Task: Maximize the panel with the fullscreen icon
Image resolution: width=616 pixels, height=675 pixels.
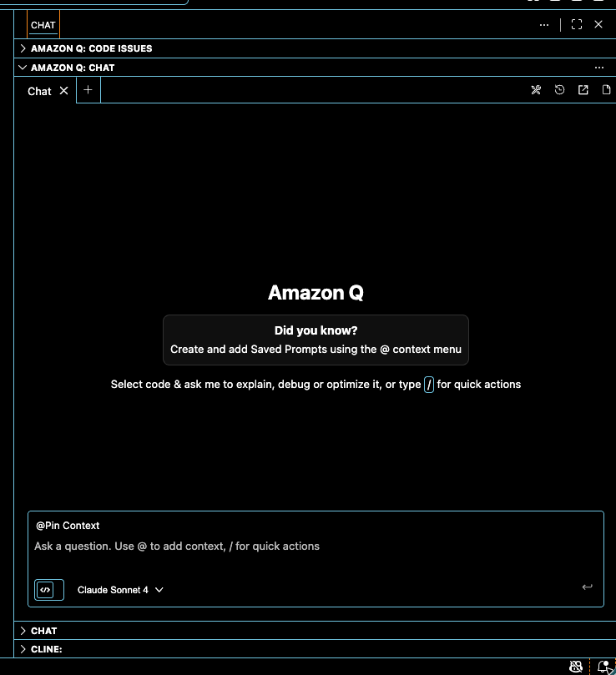Action: click(x=576, y=25)
